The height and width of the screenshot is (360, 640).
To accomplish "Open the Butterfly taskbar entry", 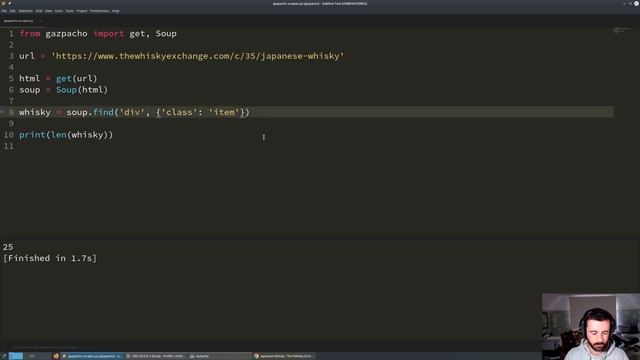I will coord(220,356).
